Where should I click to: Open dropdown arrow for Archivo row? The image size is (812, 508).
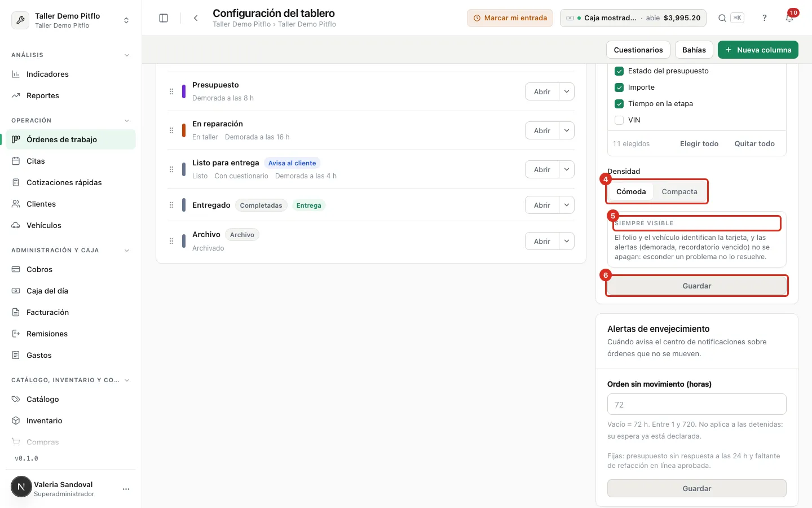click(x=567, y=241)
